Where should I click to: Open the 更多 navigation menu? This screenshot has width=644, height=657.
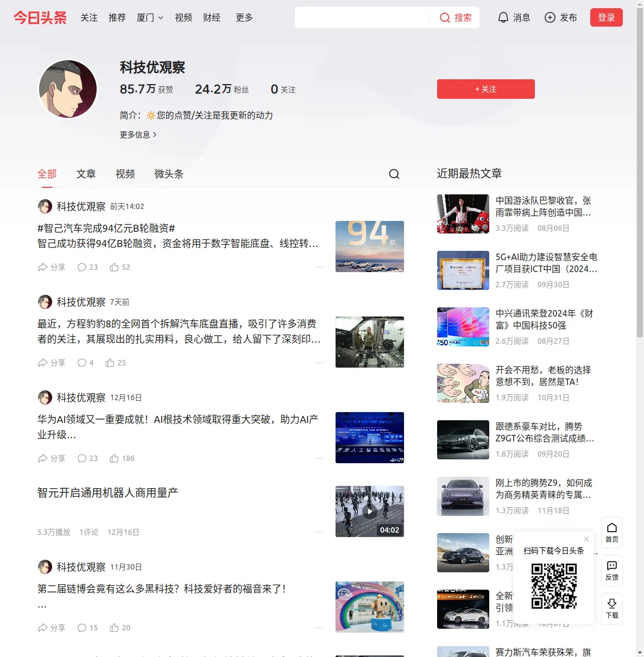[x=244, y=17]
